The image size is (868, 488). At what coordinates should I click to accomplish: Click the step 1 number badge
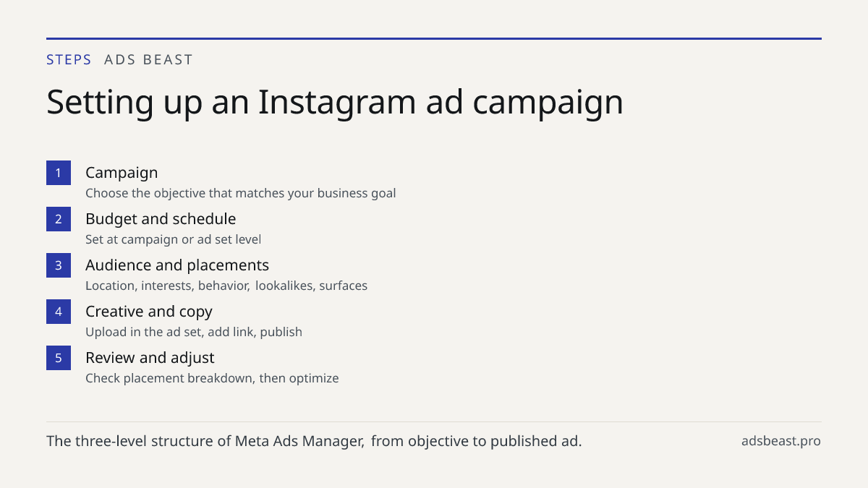59,173
